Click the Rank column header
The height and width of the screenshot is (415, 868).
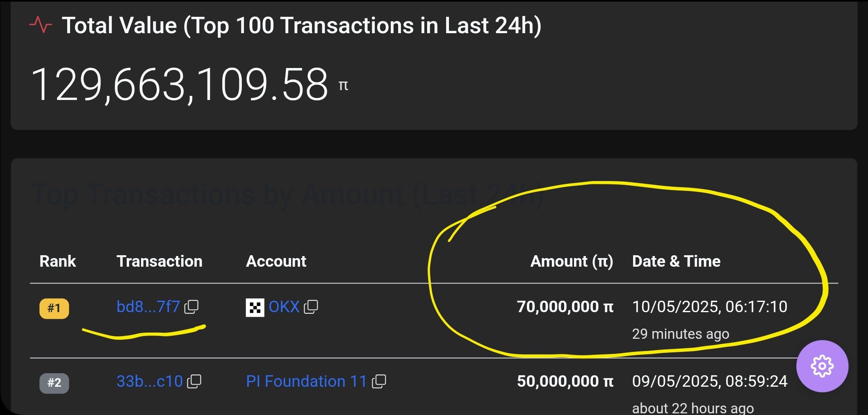pyautogui.click(x=57, y=261)
